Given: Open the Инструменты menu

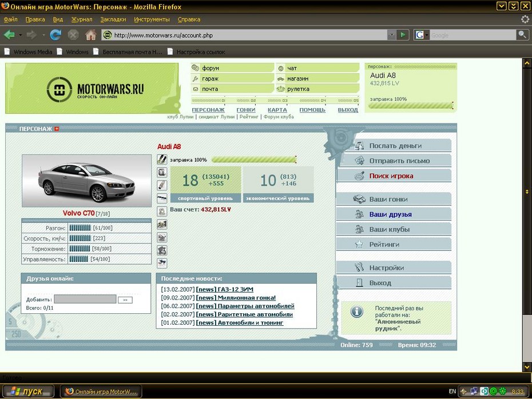Looking at the screenshot, I should pos(152,19).
